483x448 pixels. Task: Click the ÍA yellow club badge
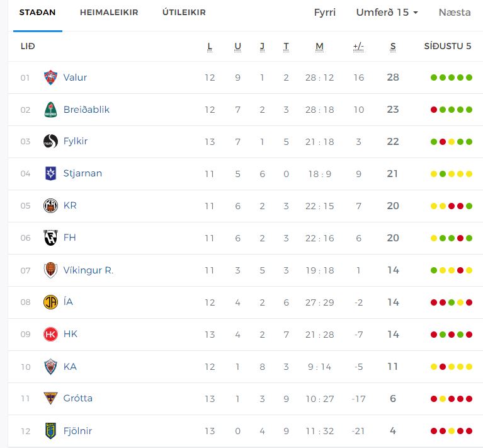pyautogui.click(x=50, y=302)
